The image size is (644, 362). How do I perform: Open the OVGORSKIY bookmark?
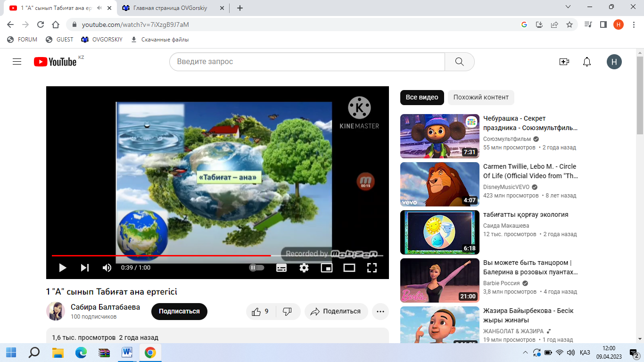pos(102,40)
